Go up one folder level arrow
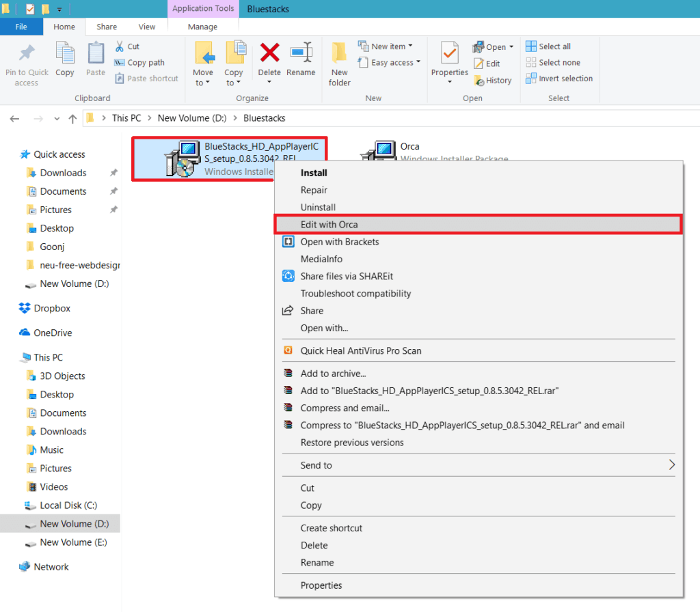This screenshot has height=612, width=700. (72, 119)
